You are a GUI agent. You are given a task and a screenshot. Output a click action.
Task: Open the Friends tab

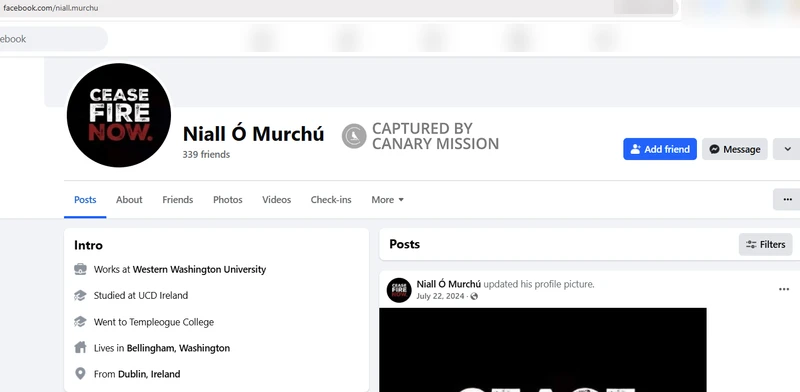(x=178, y=200)
